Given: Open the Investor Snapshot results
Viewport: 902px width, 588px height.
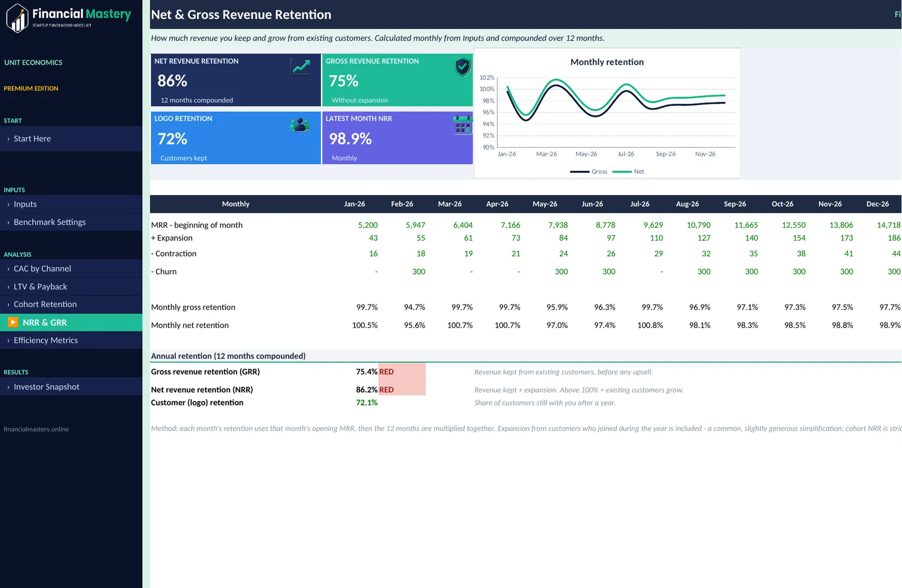Looking at the screenshot, I should [x=71, y=387].
